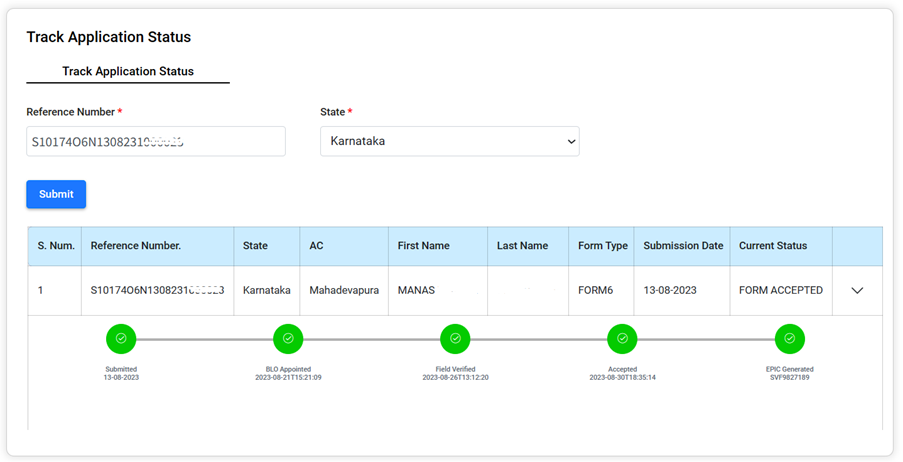Click inside the Reference Number field
The image size is (903, 462).
155,141
